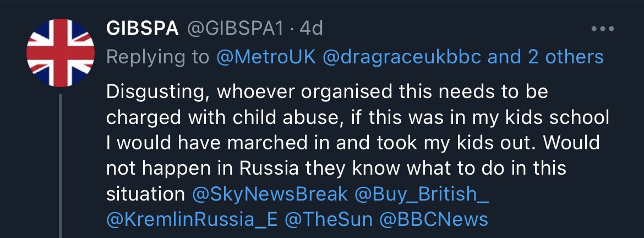644x238 pixels.
Task: Open the @MetroUK mention in reply header
Action: pyautogui.click(x=266, y=57)
